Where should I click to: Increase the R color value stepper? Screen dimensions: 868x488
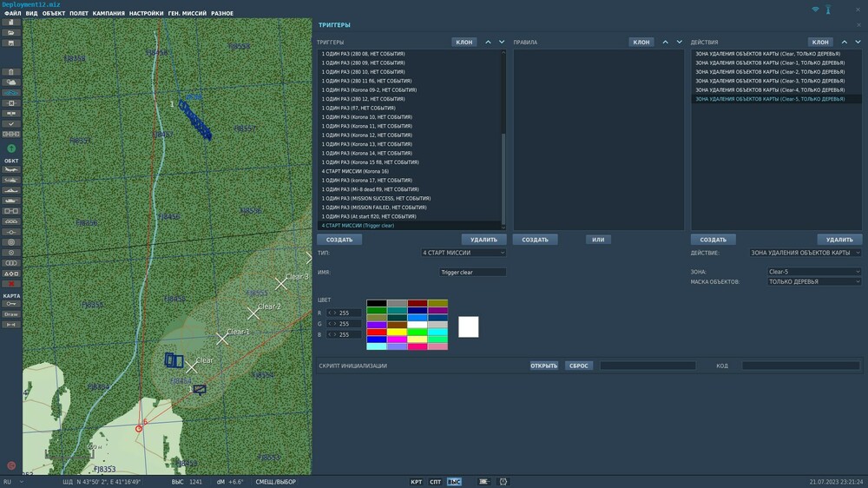(334, 313)
